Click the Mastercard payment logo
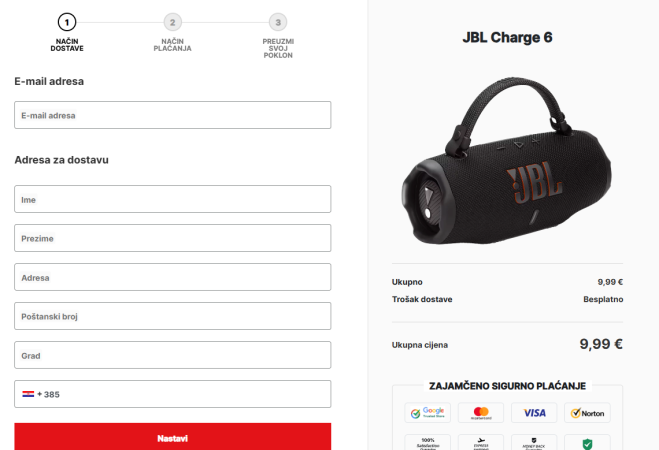This screenshot has width=659, height=450. point(481,413)
